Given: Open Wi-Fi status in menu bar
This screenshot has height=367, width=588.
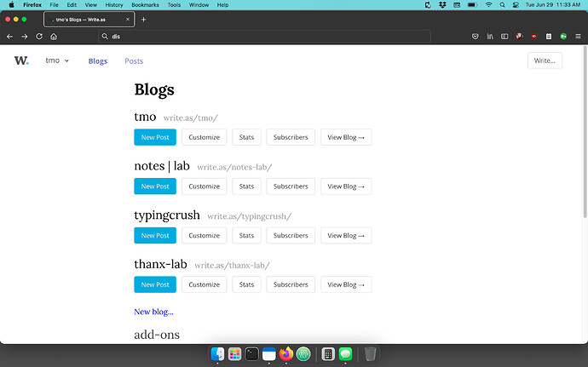Looking at the screenshot, I should click(488, 5).
